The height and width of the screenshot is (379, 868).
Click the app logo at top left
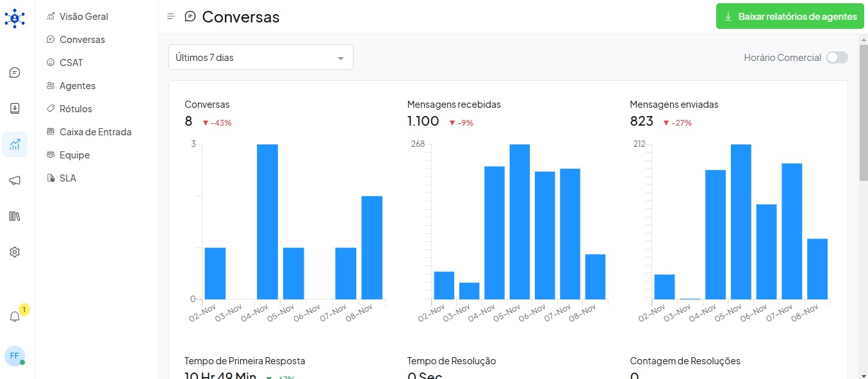tap(15, 17)
